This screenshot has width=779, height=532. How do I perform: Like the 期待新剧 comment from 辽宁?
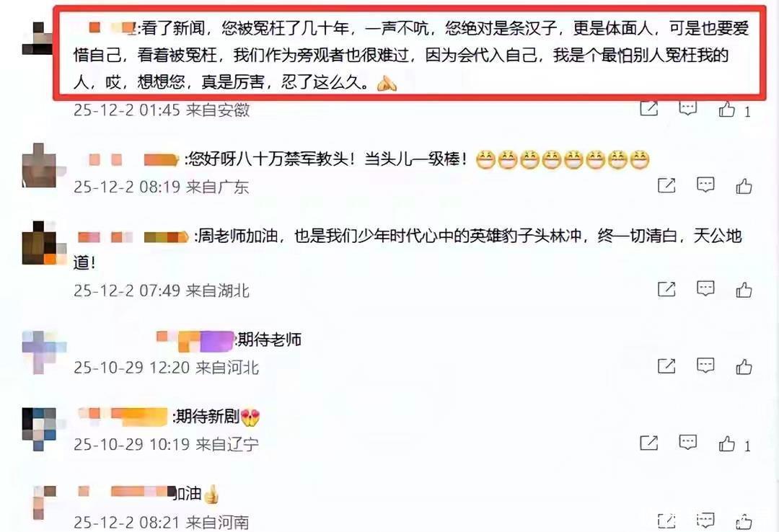pyautogui.click(x=727, y=443)
